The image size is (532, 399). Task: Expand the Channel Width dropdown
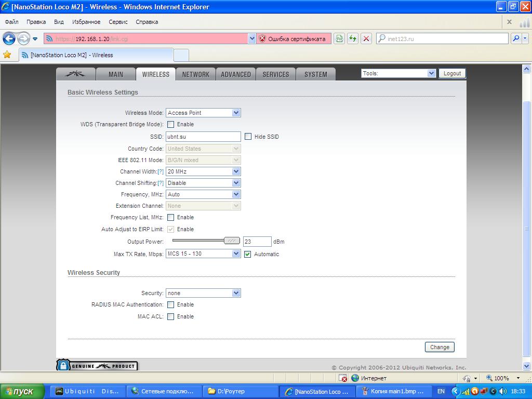pos(203,171)
